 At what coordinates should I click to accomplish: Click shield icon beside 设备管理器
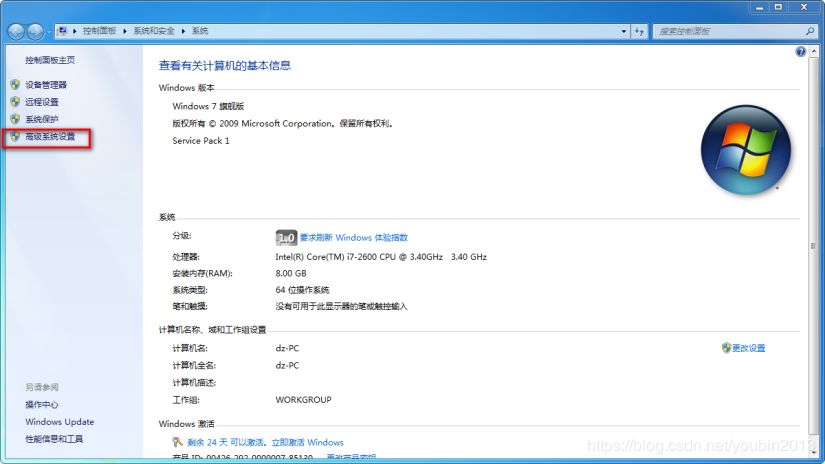click(x=15, y=84)
